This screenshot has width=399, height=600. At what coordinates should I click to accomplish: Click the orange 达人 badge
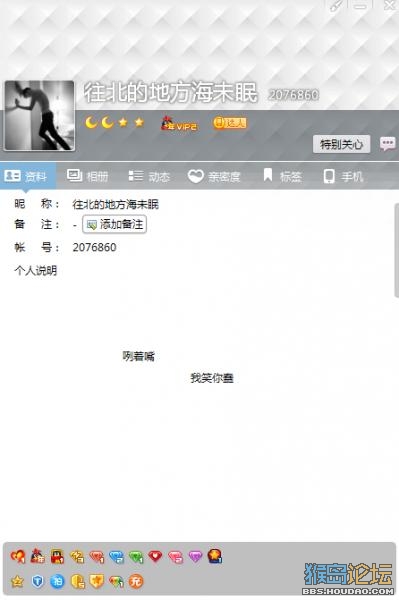(230, 123)
